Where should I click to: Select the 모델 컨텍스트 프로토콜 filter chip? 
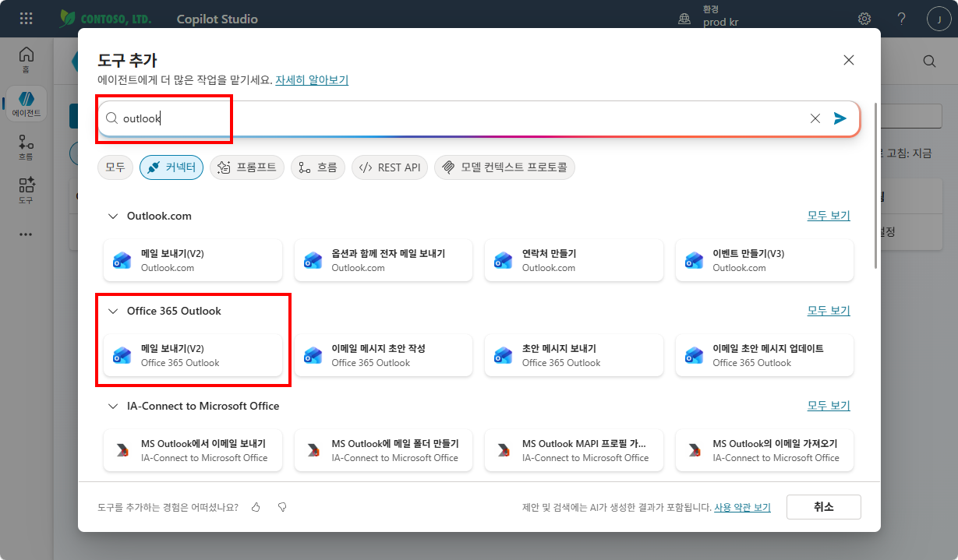tap(504, 167)
